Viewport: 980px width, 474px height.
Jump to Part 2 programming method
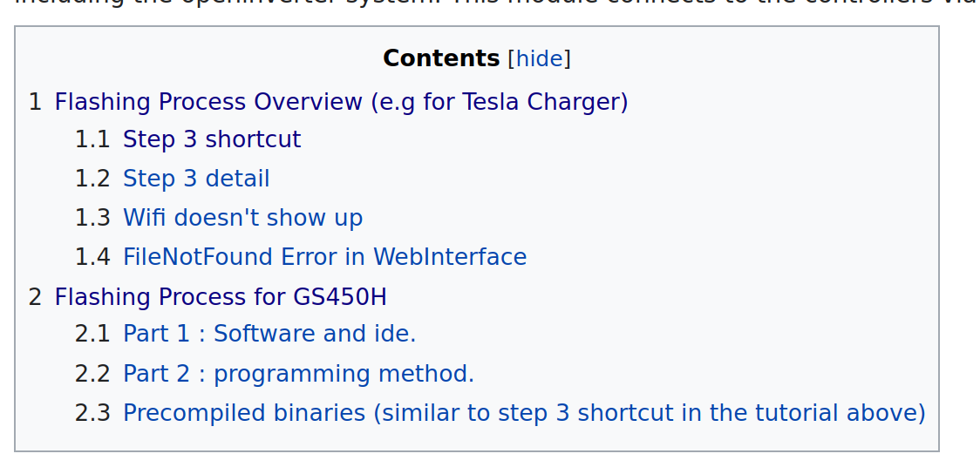(x=298, y=375)
